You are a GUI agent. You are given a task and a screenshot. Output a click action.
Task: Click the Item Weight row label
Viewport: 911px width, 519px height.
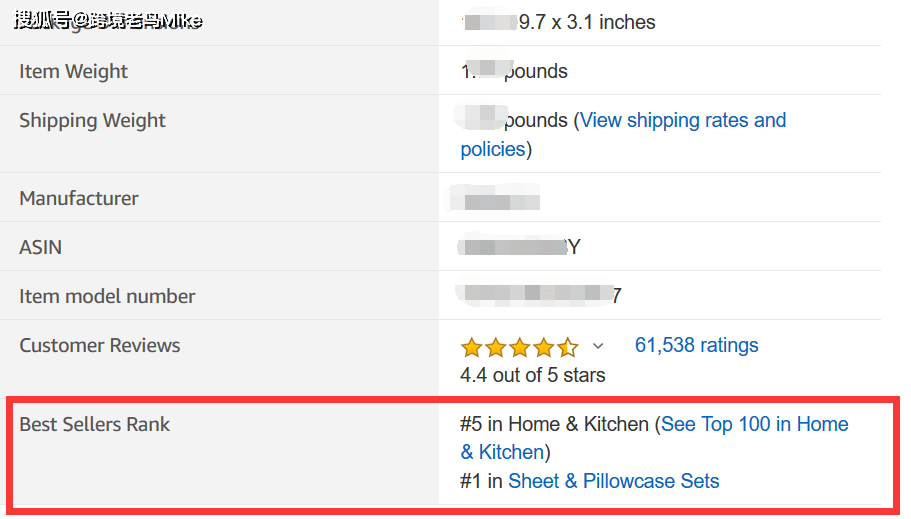[74, 72]
